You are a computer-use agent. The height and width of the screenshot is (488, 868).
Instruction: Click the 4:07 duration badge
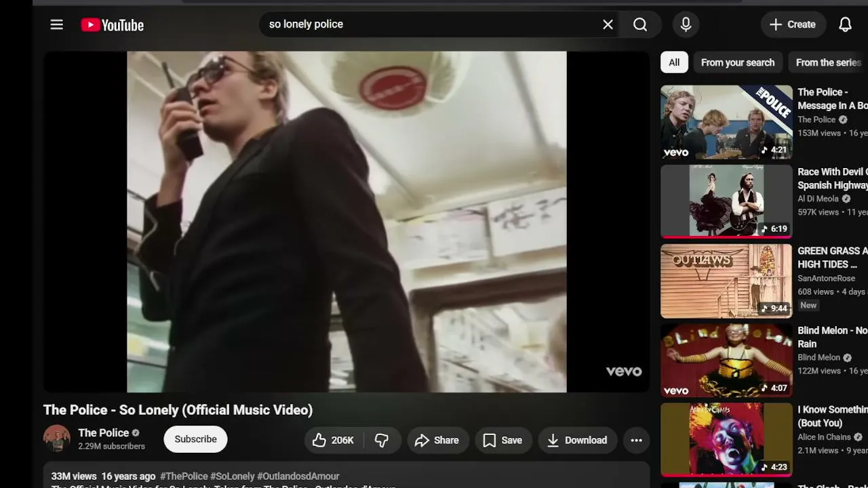point(774,388)
